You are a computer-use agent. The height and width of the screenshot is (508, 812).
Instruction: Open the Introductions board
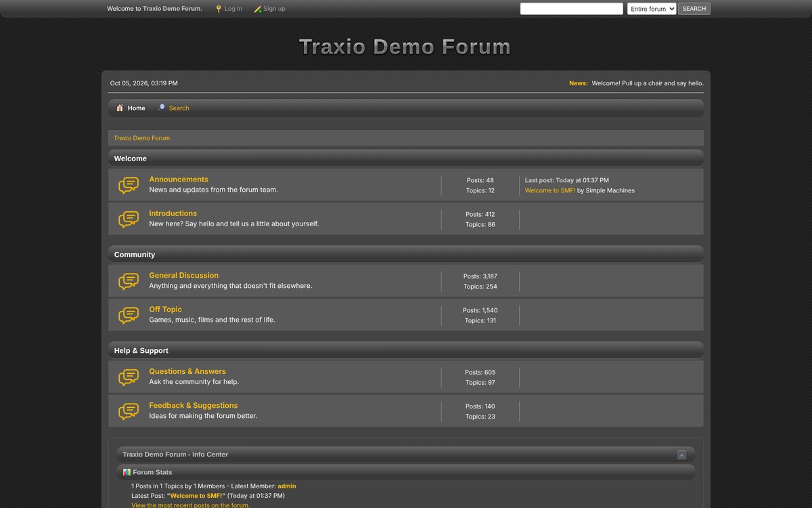click(173, 213)
